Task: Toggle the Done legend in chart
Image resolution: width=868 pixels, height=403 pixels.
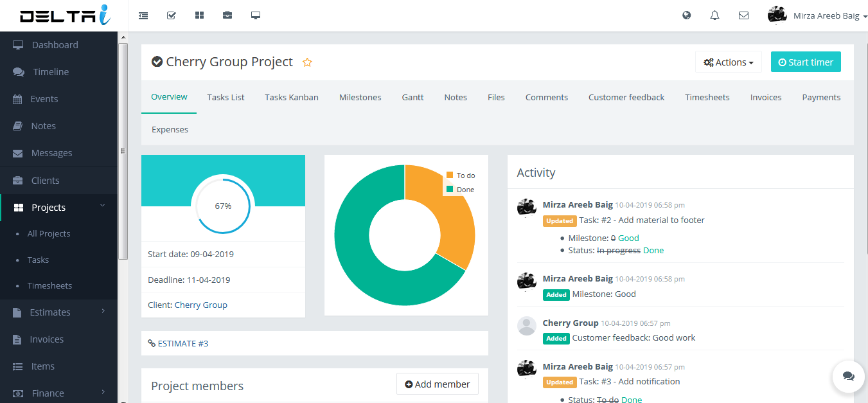Action: 460,190
